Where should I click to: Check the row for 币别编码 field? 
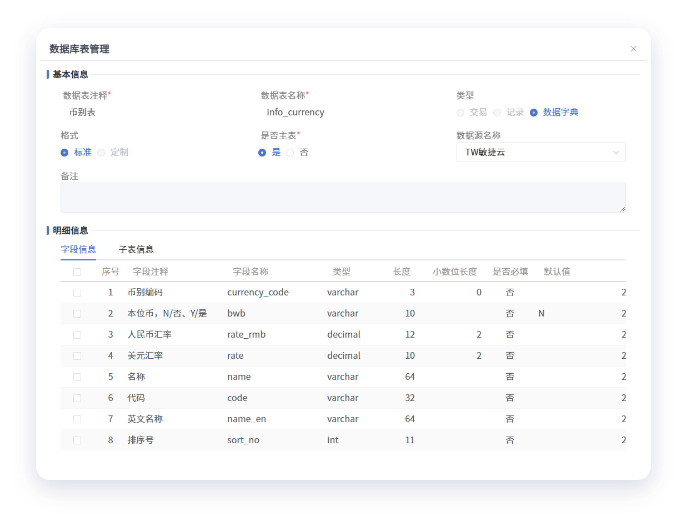click(77, 292)
